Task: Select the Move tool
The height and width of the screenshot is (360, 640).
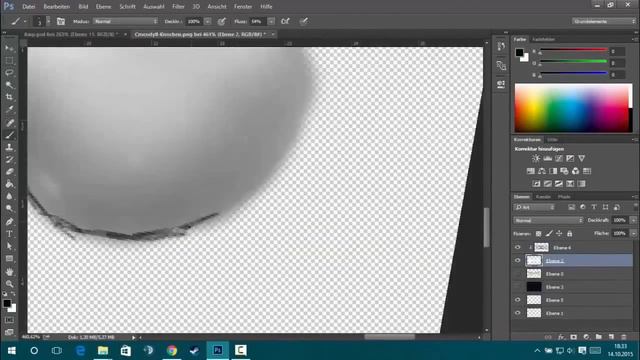Action: [x=9, y=48]
